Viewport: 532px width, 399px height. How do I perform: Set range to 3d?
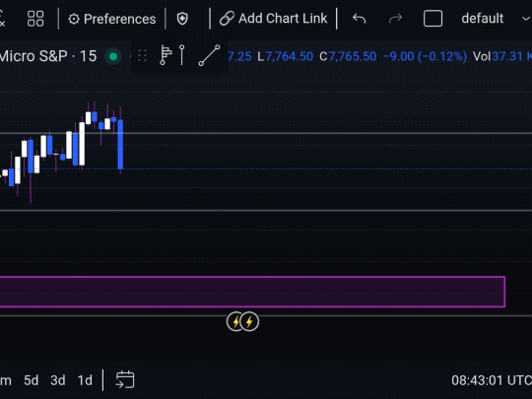[x=58, y=380]
